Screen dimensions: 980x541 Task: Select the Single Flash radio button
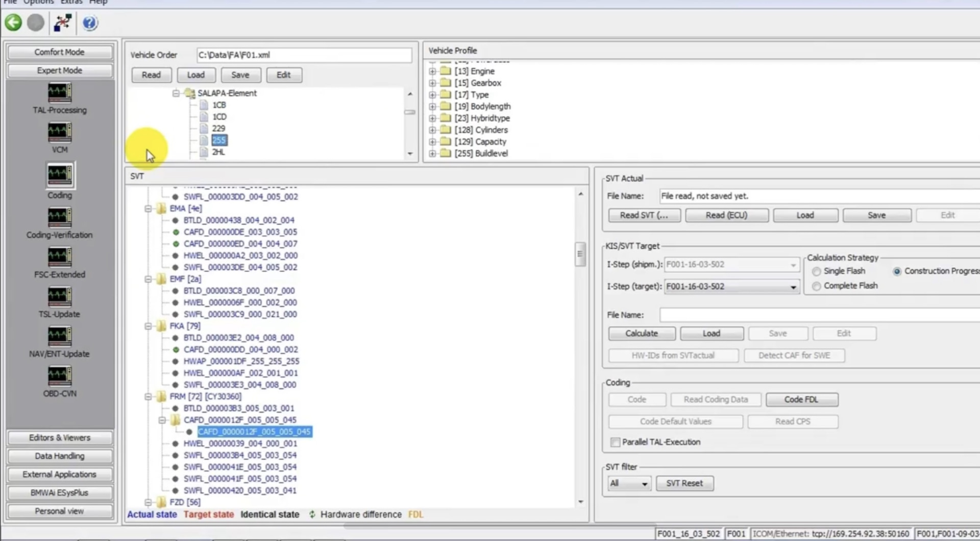pyautogui.click(x=817, y=271)
